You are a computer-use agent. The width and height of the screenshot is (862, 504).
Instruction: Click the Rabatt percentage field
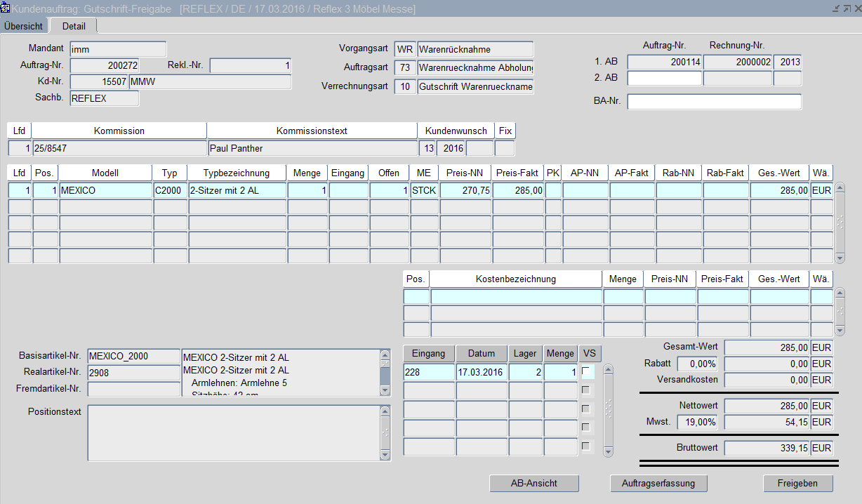coord(698,364)
